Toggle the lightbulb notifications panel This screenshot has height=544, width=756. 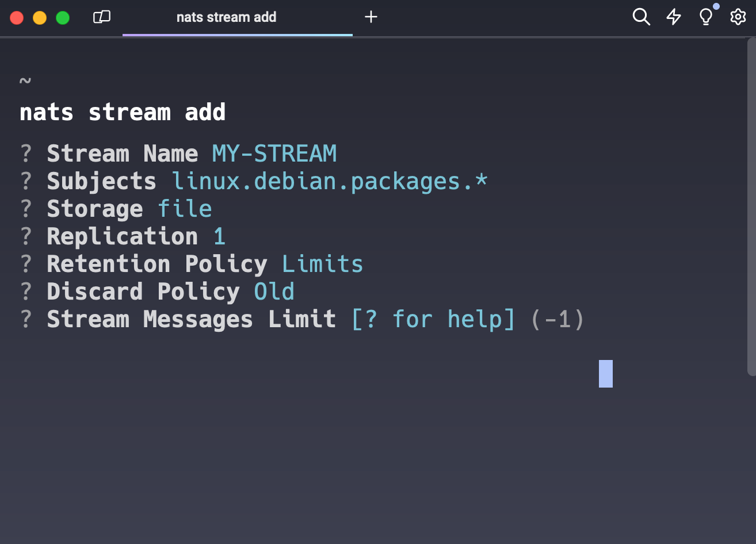(x=705, y=18)
